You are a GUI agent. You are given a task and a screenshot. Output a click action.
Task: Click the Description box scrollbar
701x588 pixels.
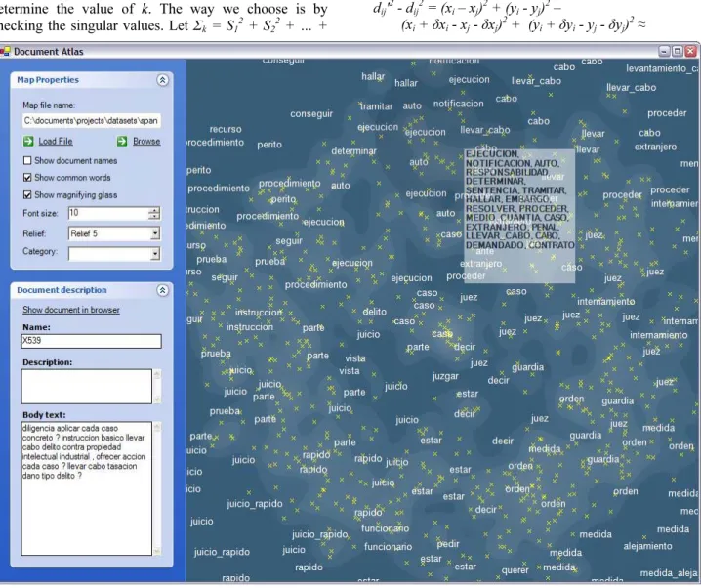click(x=156, y=387)
